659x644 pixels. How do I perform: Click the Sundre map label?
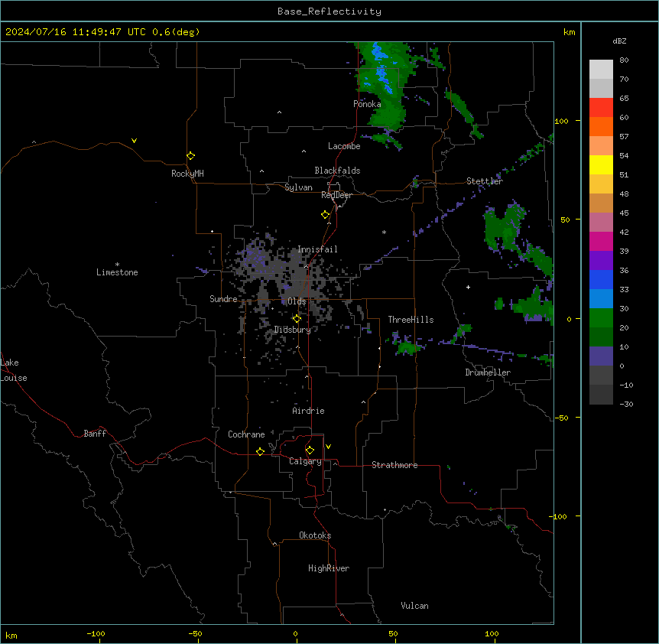click(223, 299)
